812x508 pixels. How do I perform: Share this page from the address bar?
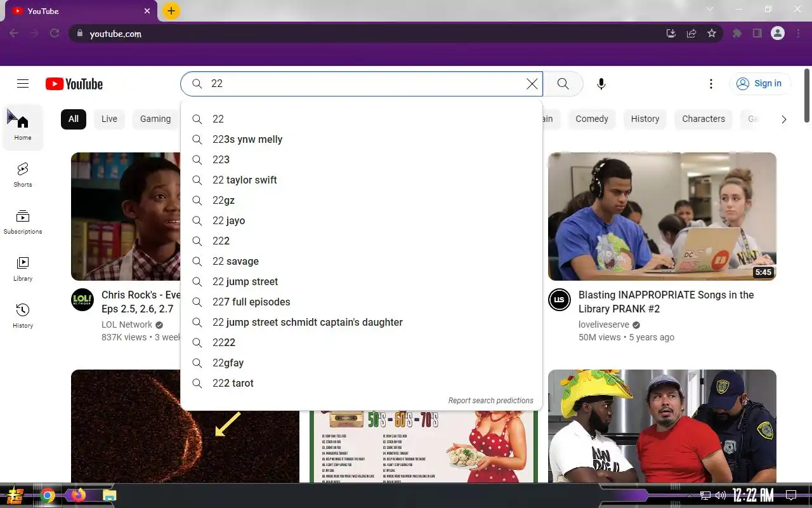[x=691, y=34]
